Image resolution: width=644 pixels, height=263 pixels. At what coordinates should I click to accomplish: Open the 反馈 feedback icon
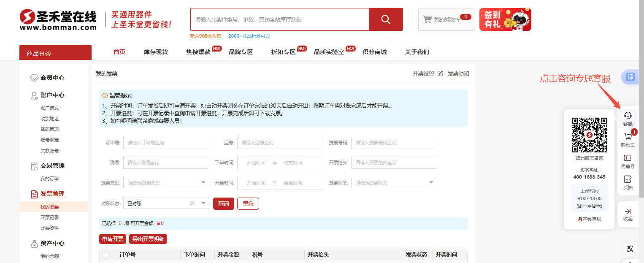(x=628, y=182)
